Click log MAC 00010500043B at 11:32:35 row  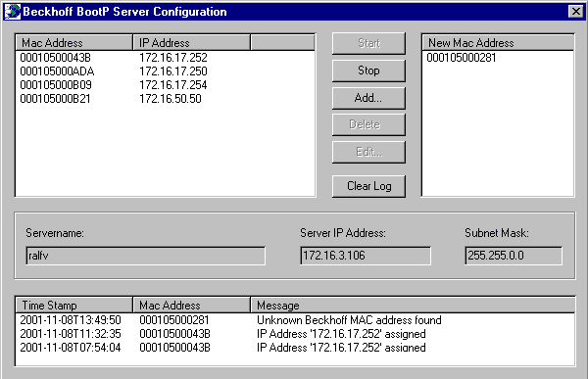[174, 334]
